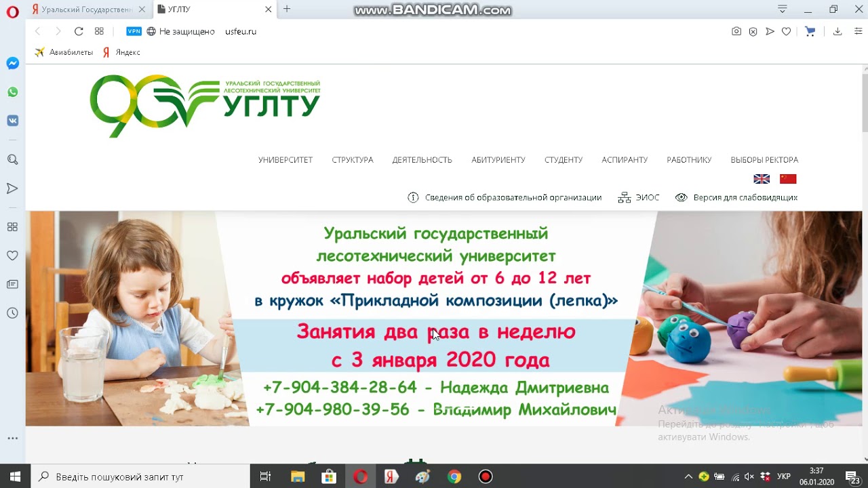Open WhatsApp in Opera sidebar
Image resolution: width=868 pixels, height=488 pixels.
12,92
